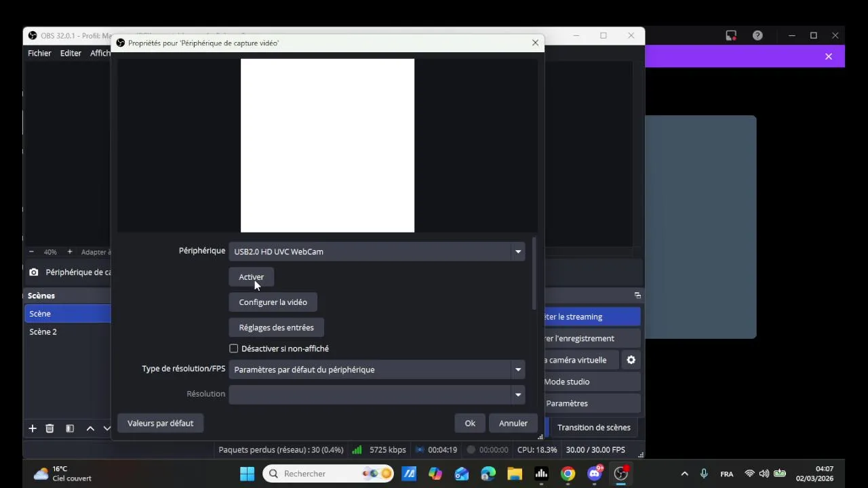Add a new scene with the plus icon
Screen dimensions: 868x488
tap(32, 428)
